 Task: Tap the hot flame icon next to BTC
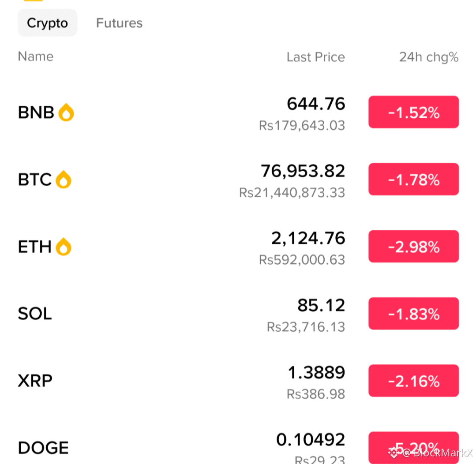64,180
